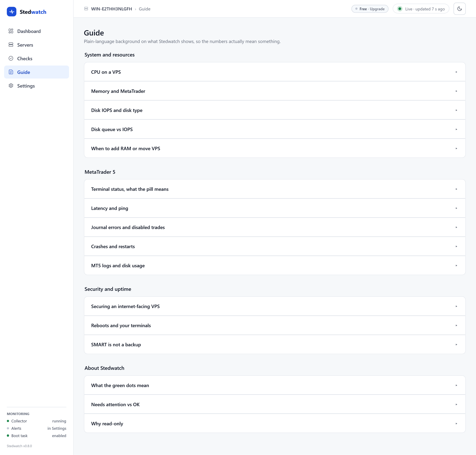This screenshot has width=476, height=455.
Task: Expand SMART is not a backup
Action: [x=275, y=344]
